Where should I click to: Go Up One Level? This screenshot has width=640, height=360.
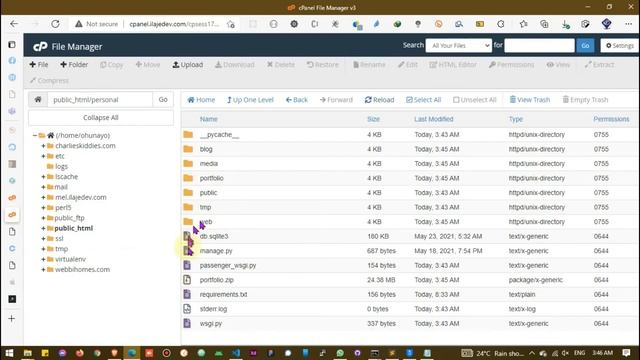point(250,100)
